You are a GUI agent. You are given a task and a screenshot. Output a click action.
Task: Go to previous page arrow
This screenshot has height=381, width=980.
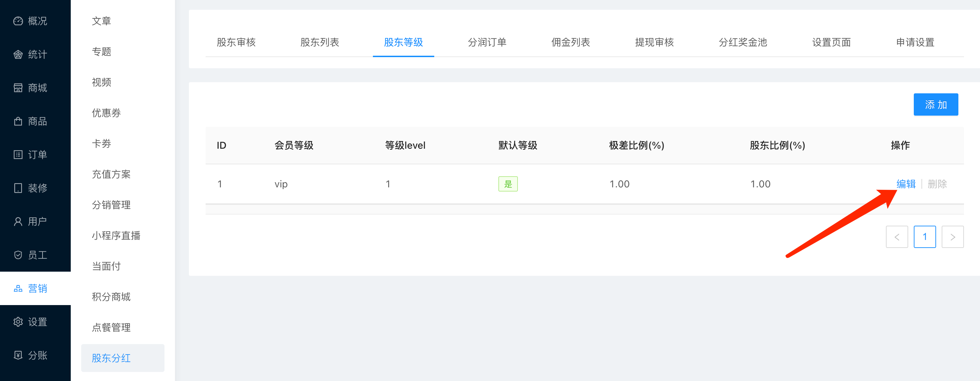click(x=897, y=237)
